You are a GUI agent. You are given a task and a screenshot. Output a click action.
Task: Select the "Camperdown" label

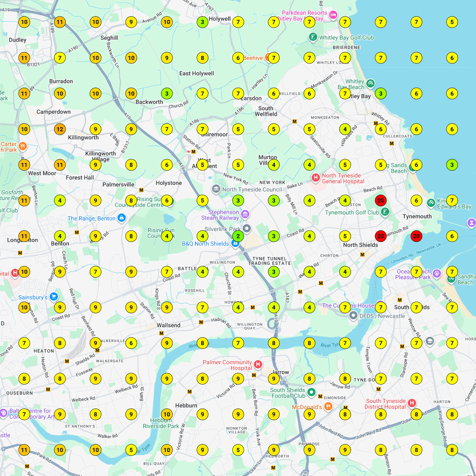(54, 112)
